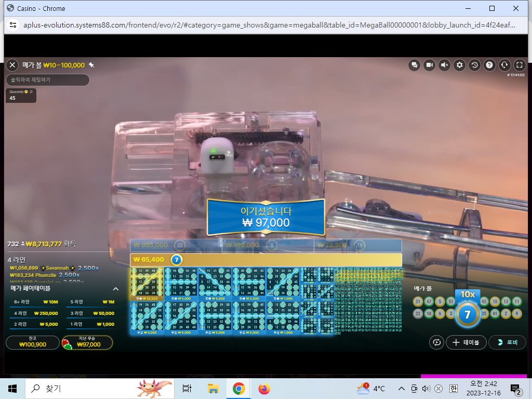Expand hidden system tray icons chevron
Viewport: 532px width, 399px height.
click(x=402, y=389)
